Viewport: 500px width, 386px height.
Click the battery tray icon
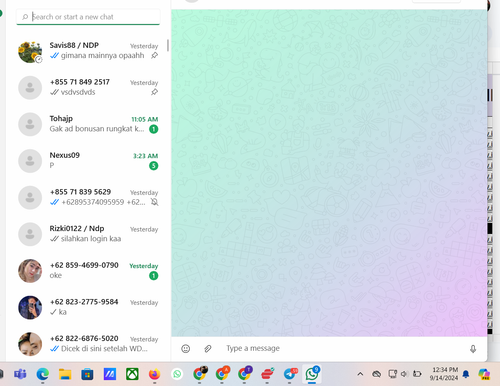(x=417, y=374)
